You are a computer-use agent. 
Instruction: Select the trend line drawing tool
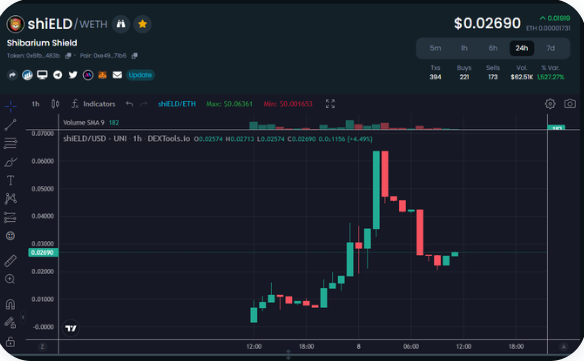pos(10,125)
